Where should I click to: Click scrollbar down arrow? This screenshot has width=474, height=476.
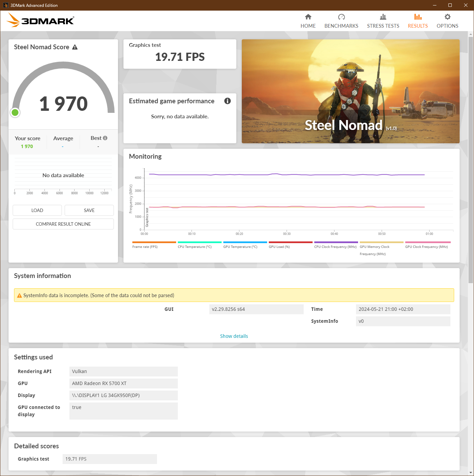coord(471,473)
